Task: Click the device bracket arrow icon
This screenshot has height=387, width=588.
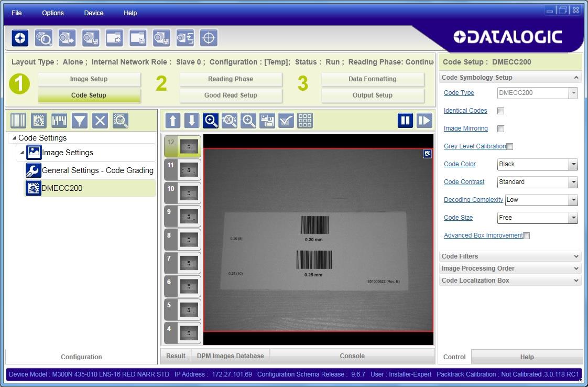Action: point(185,38)
